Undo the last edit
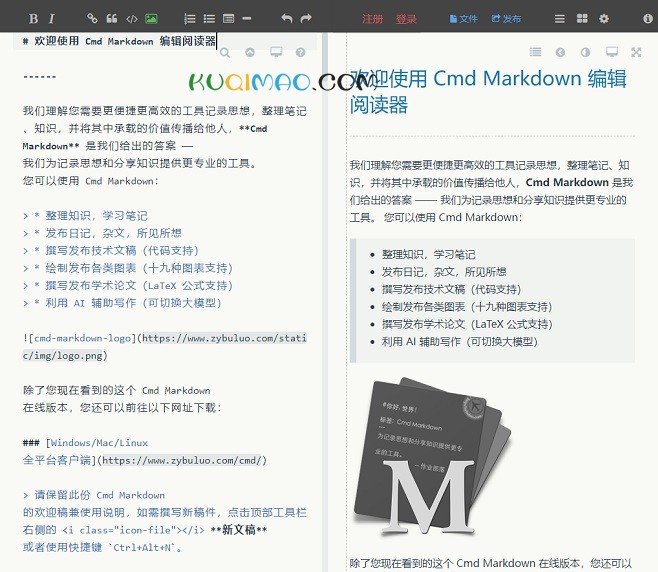Viewport: 658px width, 572px height. (287, 18)
